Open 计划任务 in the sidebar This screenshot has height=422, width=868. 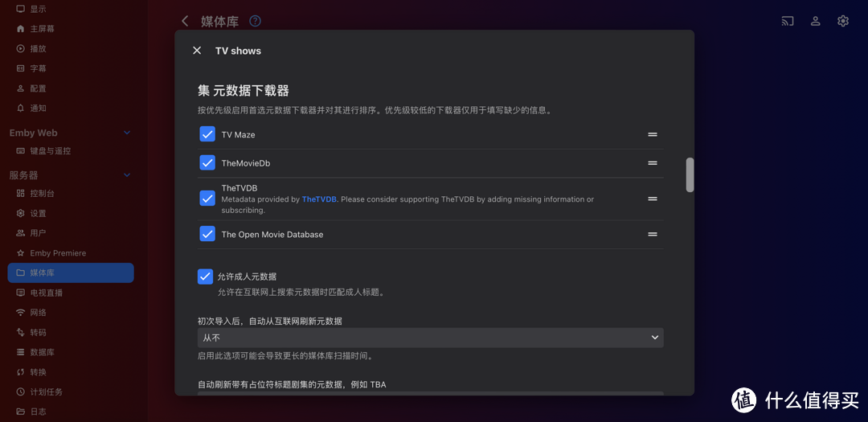click(x=47, y=392)
